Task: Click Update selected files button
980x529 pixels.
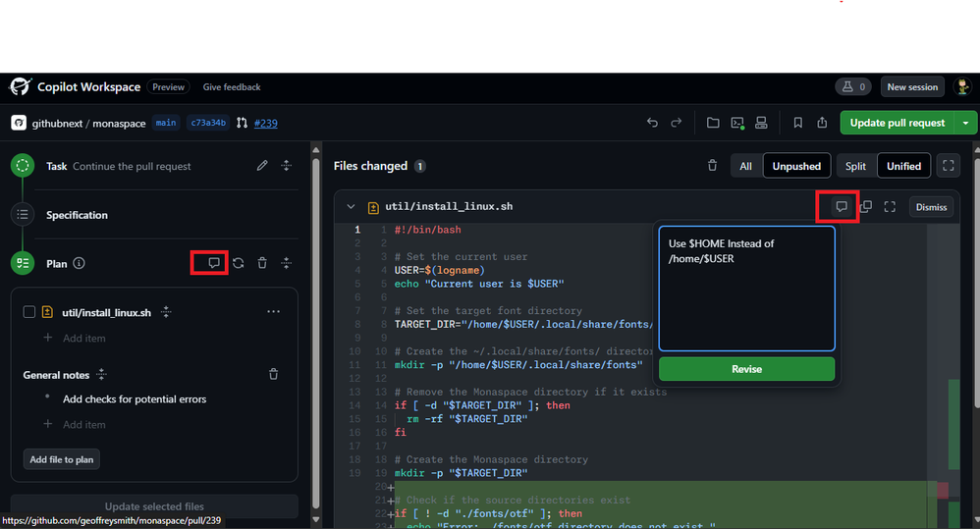Action: coord(154,506)
